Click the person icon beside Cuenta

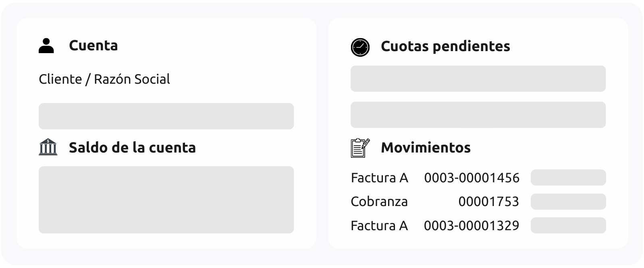coord(46,46)
